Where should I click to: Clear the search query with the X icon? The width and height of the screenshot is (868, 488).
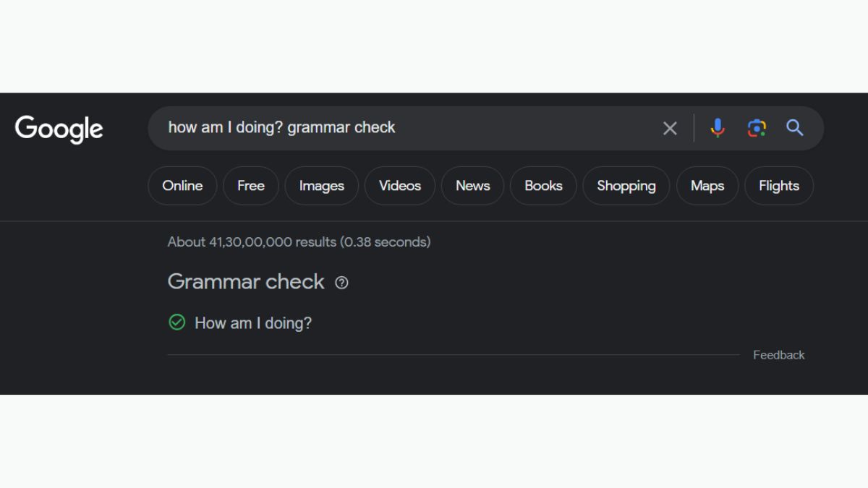[x=670, y=129]
